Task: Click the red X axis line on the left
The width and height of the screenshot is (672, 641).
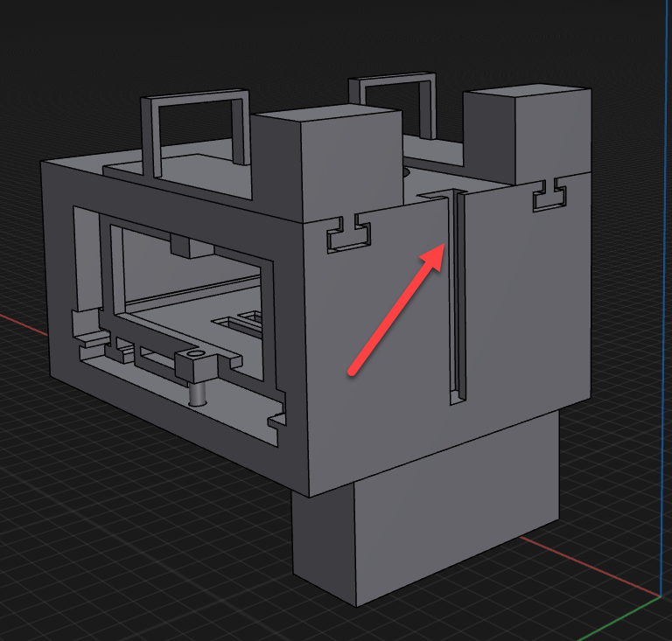Action: point(19,320)
